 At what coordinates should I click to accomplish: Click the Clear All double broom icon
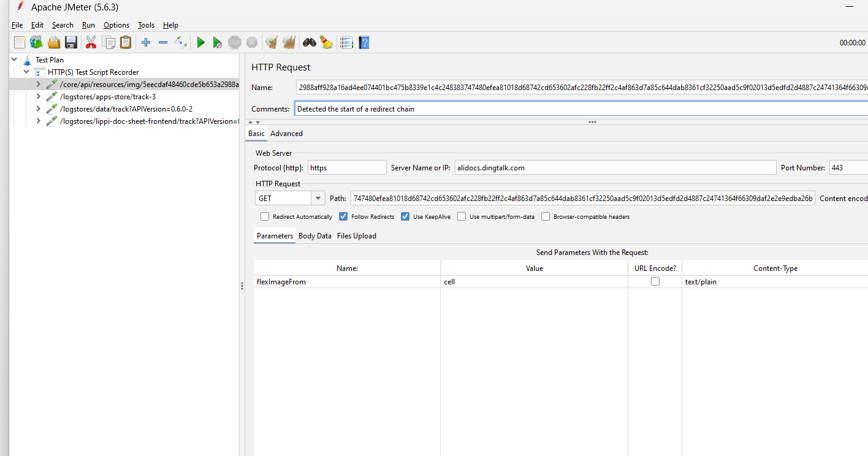tap(289, 42)
